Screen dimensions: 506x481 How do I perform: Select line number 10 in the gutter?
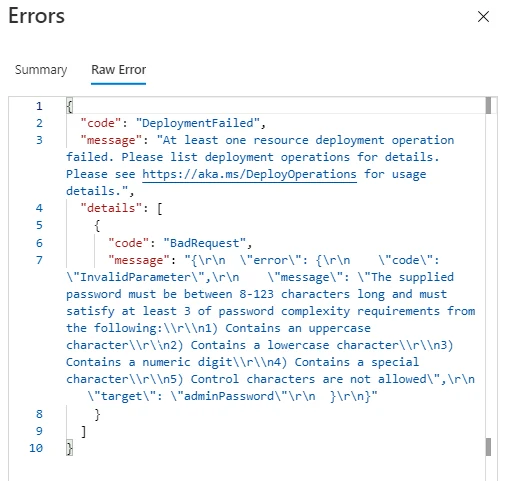36,448
